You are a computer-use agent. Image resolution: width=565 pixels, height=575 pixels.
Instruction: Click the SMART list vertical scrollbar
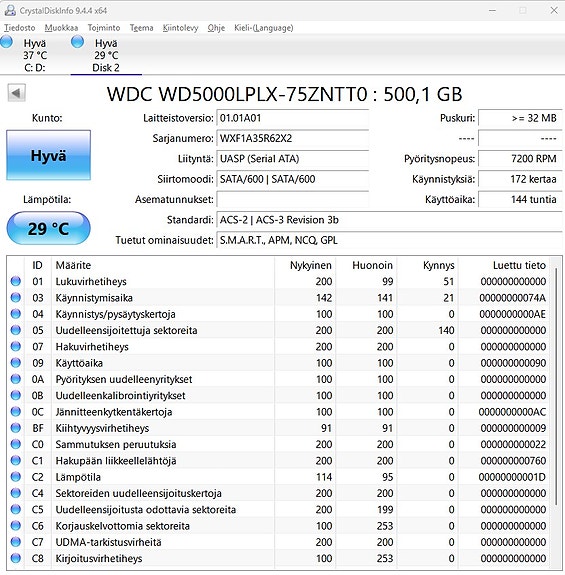pos(556,413)
